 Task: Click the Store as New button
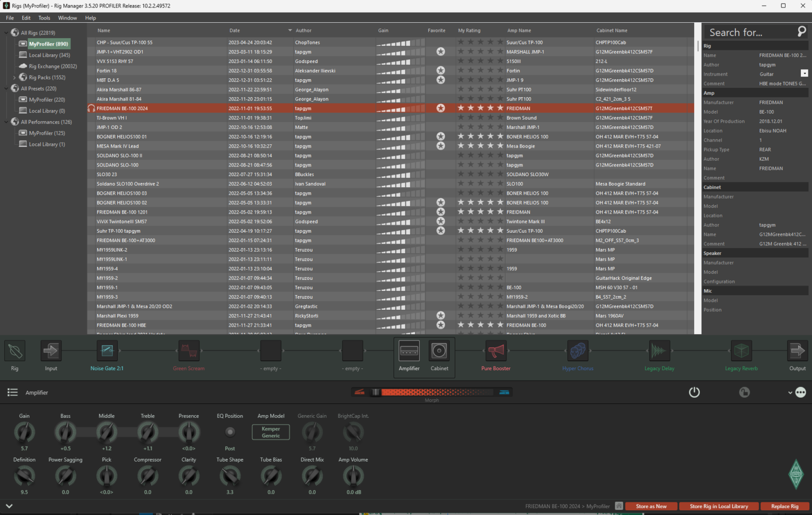point(651,507)
